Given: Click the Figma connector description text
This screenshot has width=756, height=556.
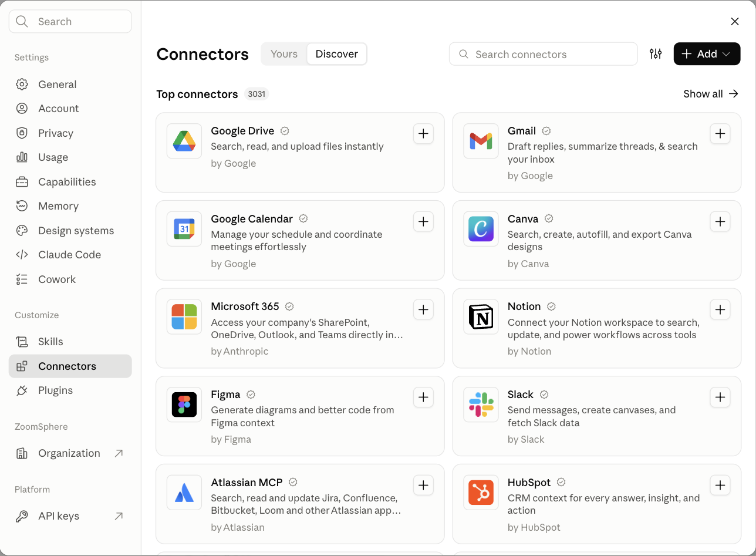Looking at the screenshot, I should 302,416.
